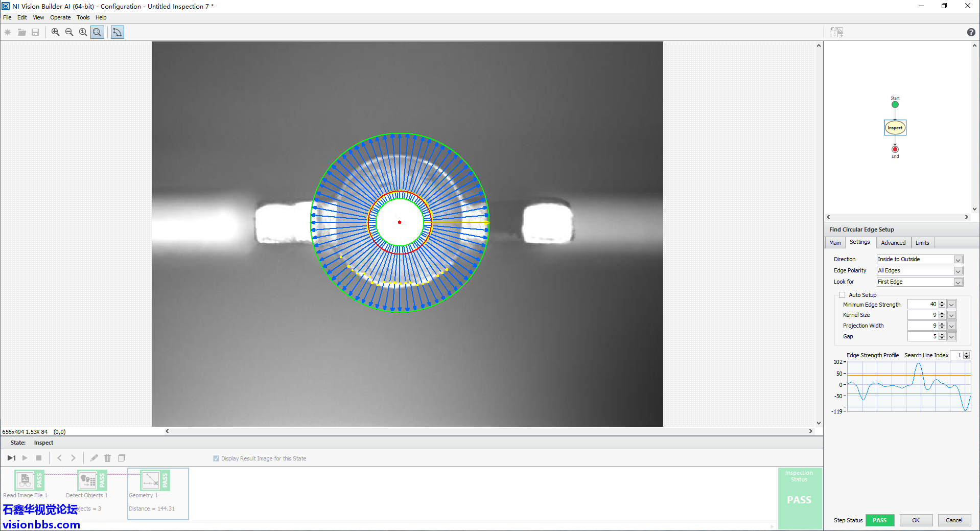Click the image view vertical scrollbar down arrow
This screenshot has width=980, height=531.
click(x=819, y=423)
